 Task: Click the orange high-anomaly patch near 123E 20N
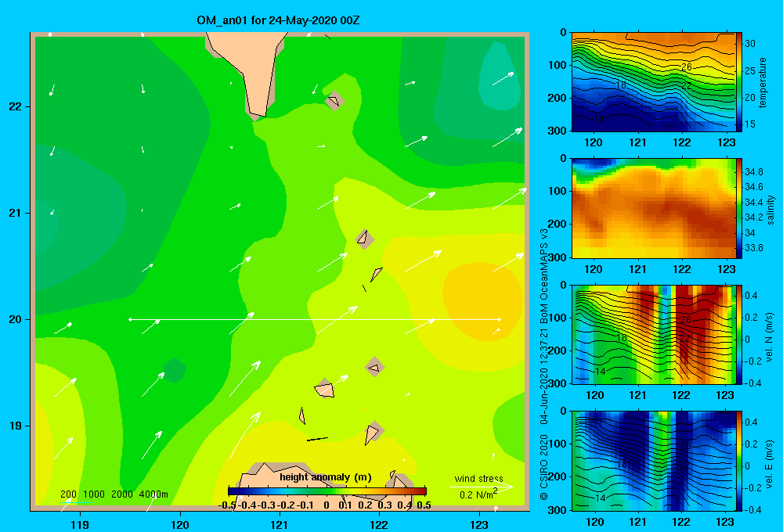click(482, 302)
